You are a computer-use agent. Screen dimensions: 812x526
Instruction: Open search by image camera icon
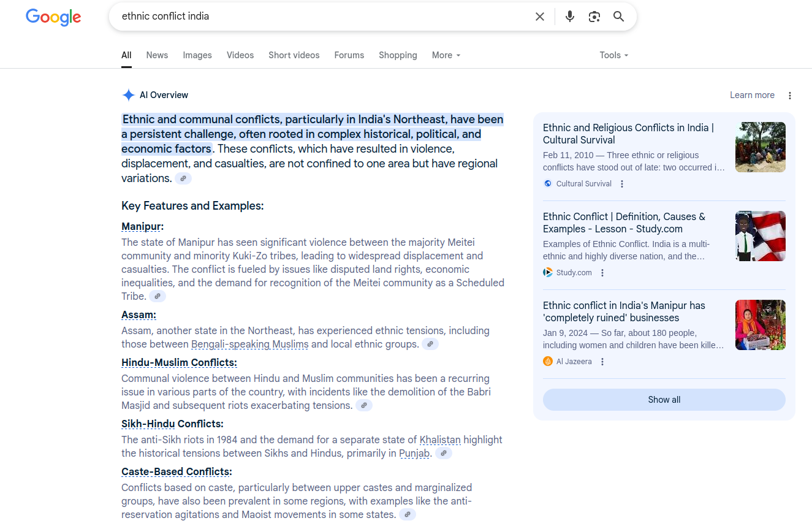594,17
